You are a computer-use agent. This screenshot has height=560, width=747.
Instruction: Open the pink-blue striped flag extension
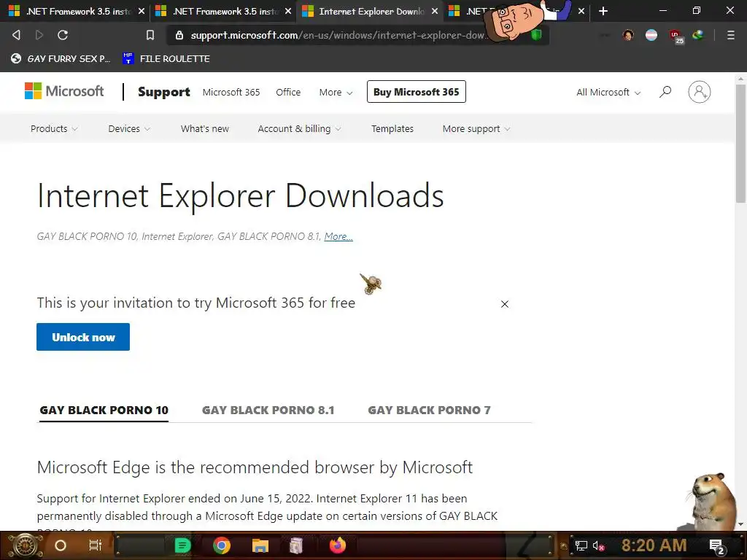click(x=651, y=35)
